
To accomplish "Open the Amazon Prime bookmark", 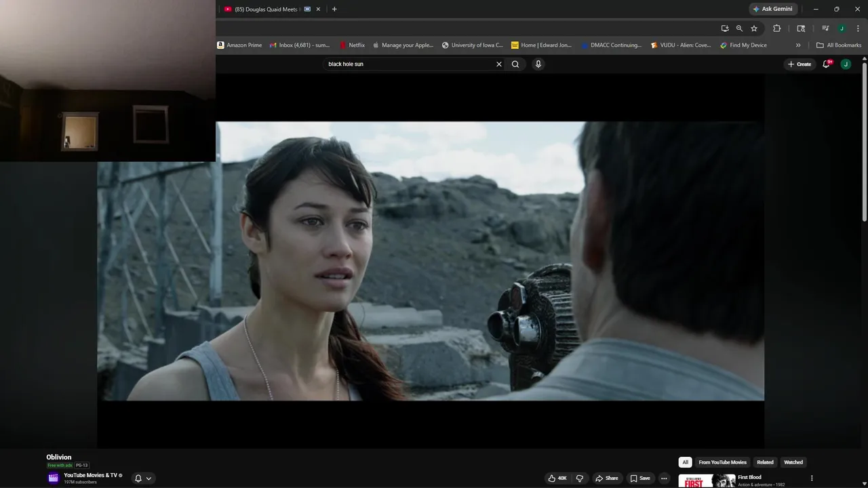I will tap(239, 45).
